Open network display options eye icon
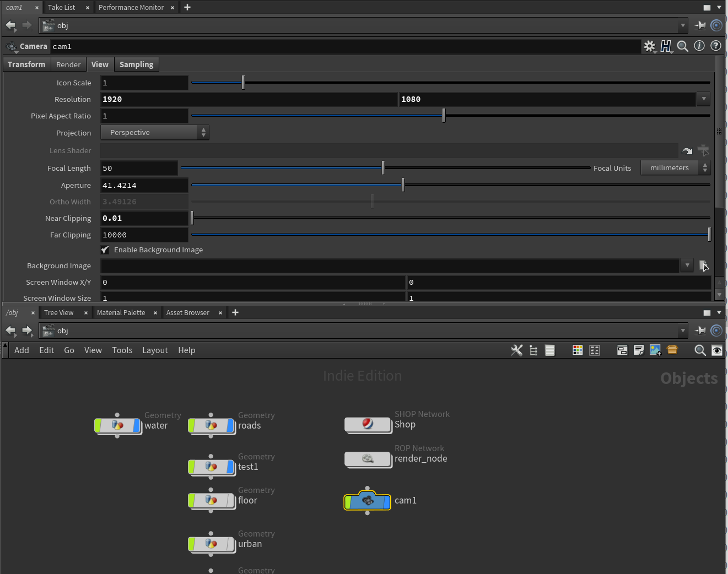The width and height of the screenshot is (728, 574). click(717, 350)
